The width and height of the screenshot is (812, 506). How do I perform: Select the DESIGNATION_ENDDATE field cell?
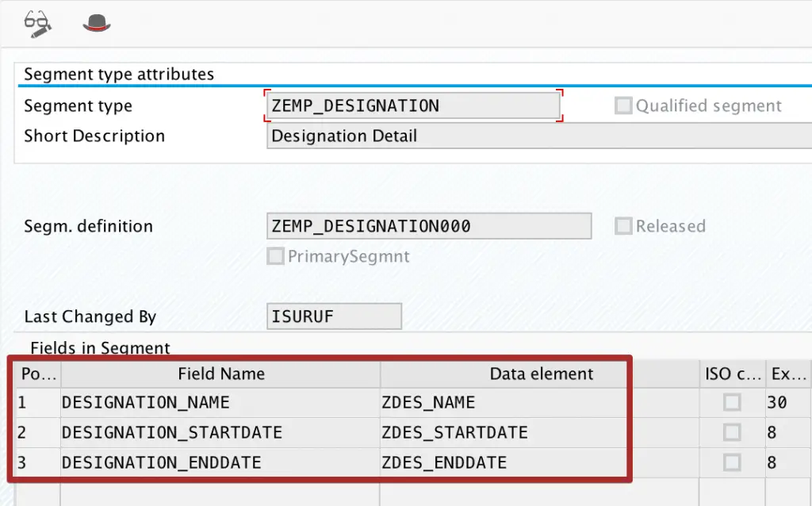point(220,462)
